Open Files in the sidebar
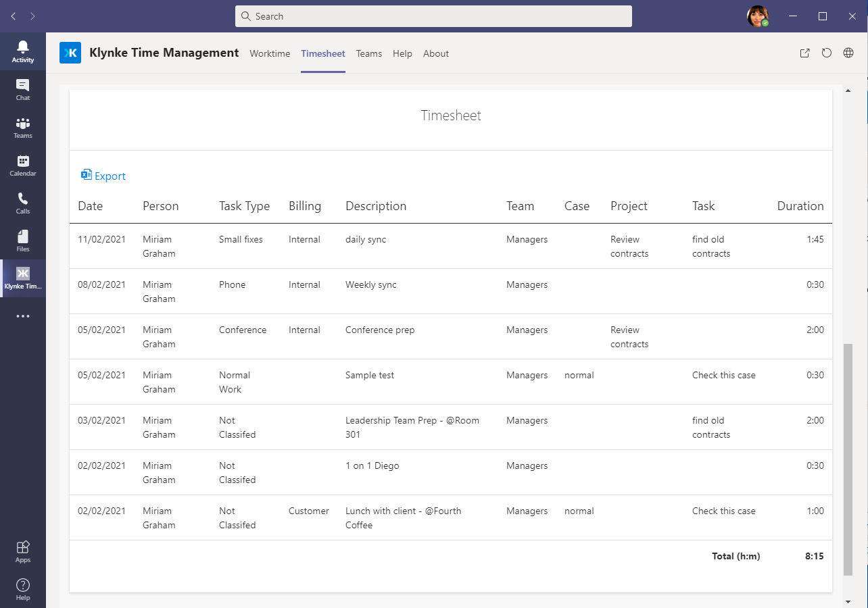 tap(23, 240)
